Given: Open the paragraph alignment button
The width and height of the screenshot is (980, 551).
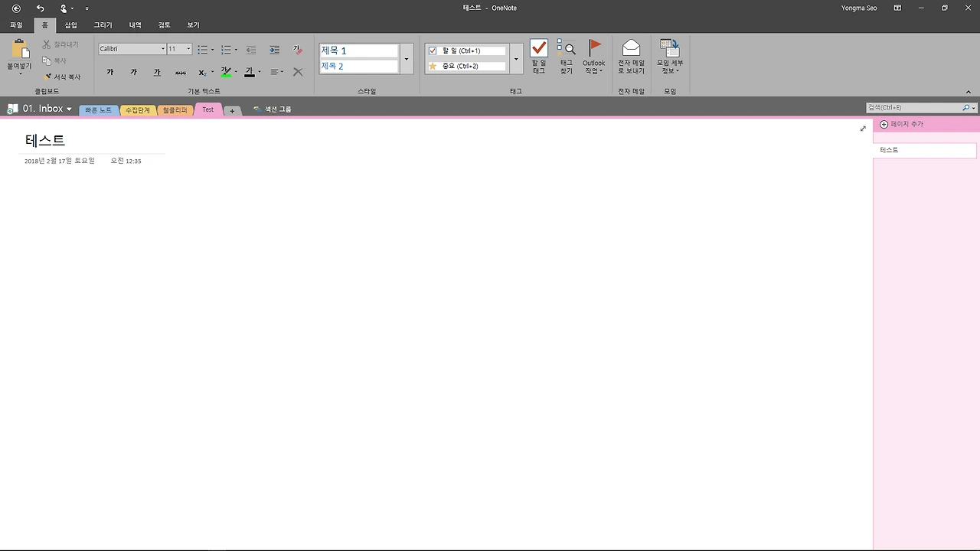Looking at the screenshot, I should tap(276, 72).
